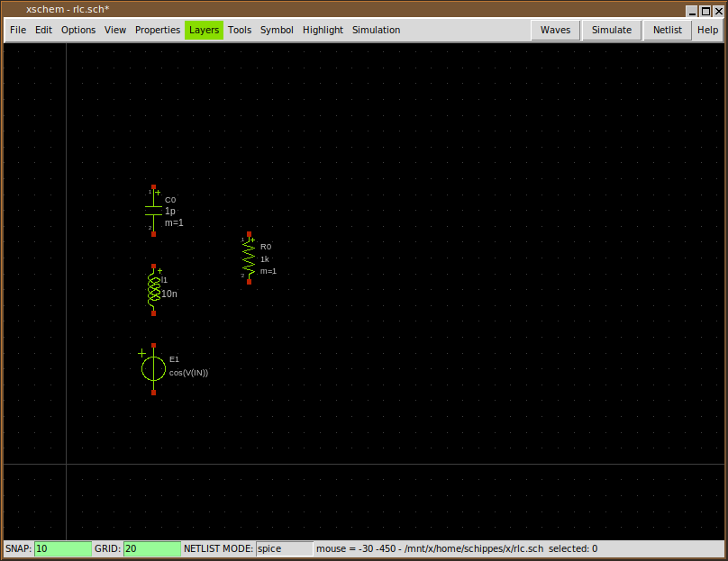Expand the Layers color menu
Viewport: 728px width, 561px height.
click(204, 30)
